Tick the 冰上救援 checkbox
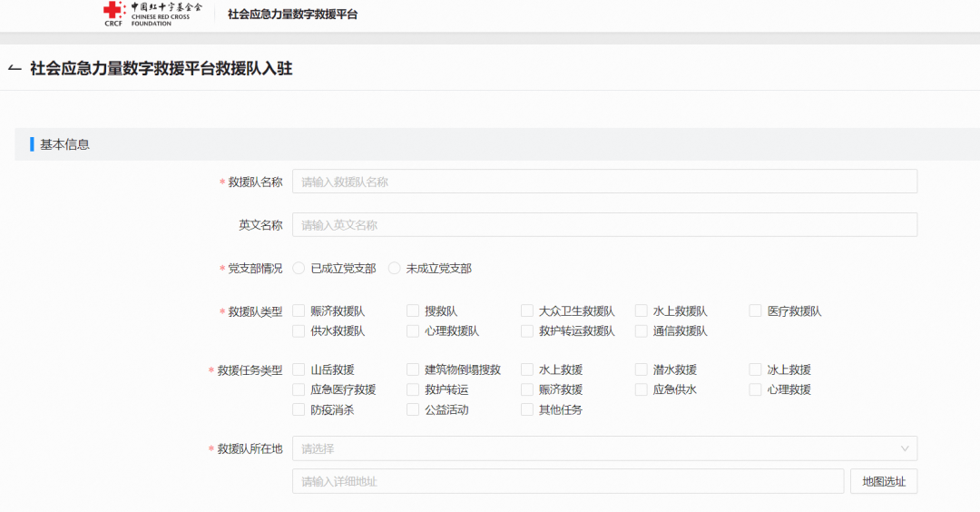This screenshot has width=980, height=512. pos(755,369)
